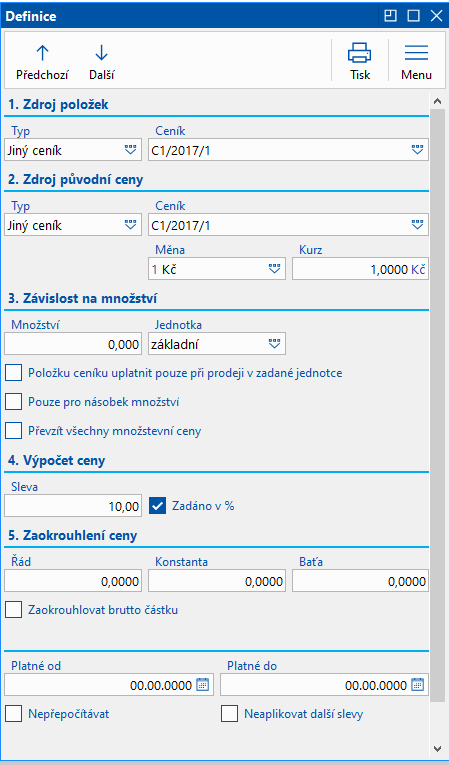Click the vertical scrollbar down arrow
The height and width of the screenshot is (765, 449).
[x=437, y=747]
